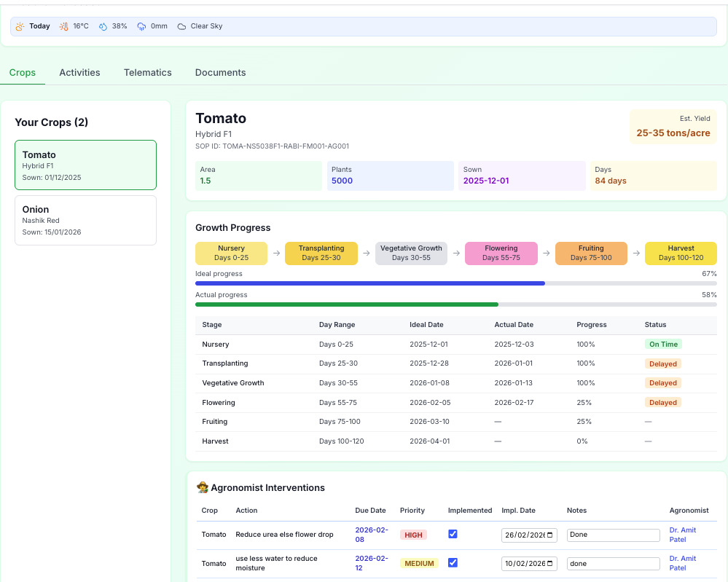Click the 67% ideal progress value

click(x=709, y=274)
